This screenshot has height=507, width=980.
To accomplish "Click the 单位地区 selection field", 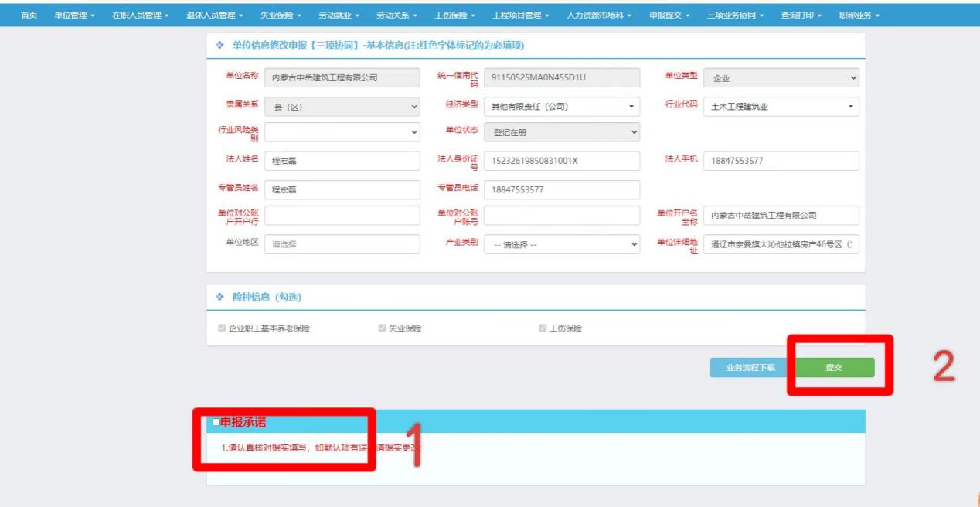I will 342,244.
